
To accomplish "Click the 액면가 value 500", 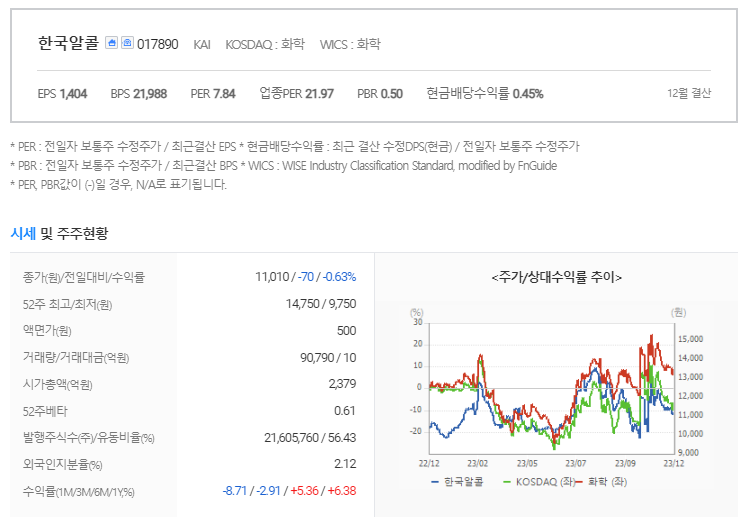I will [346, 331].
